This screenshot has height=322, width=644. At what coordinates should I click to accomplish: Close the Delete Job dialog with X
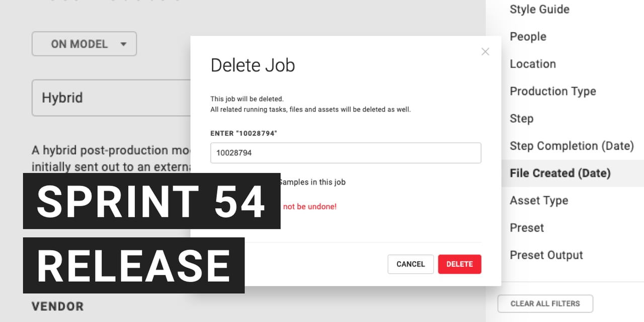pyautogui.click(x=485, y=51)
